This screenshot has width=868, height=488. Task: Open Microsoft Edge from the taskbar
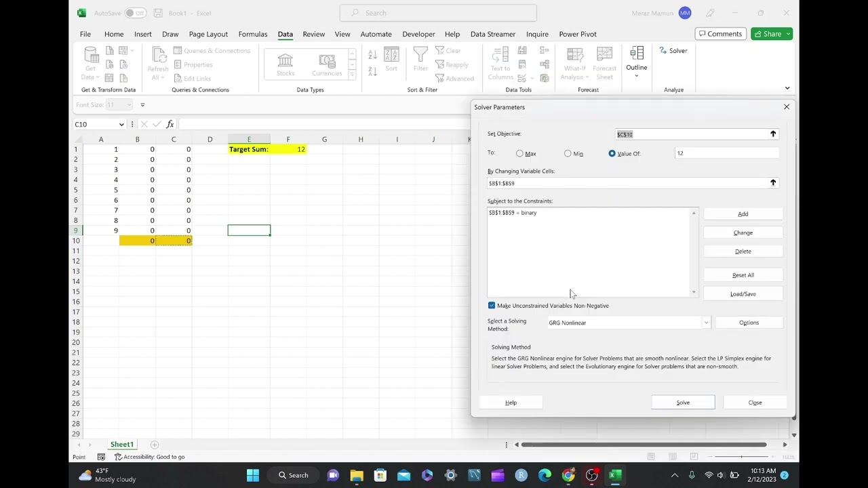pos(545,475)
